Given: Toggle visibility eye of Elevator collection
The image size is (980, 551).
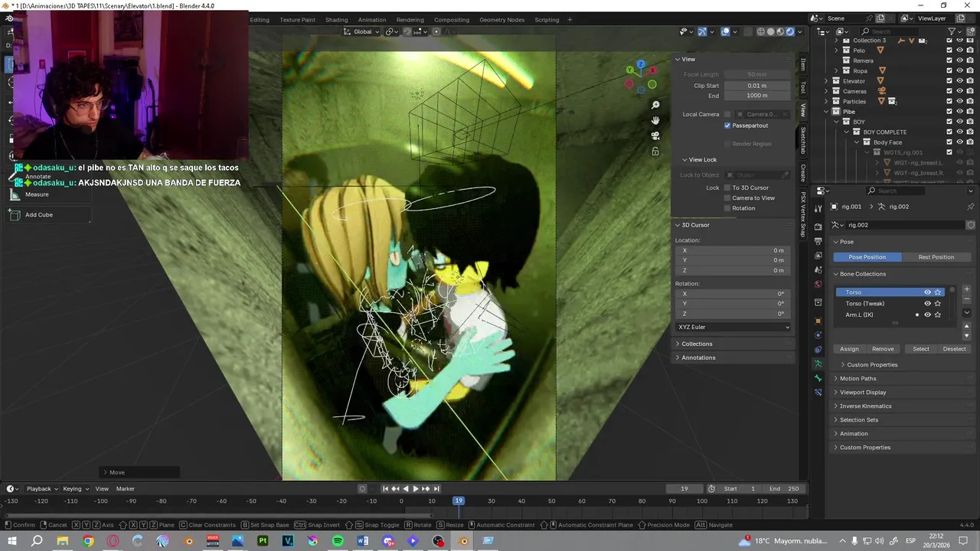Looking at the screenshot, I should click(959, 80).
